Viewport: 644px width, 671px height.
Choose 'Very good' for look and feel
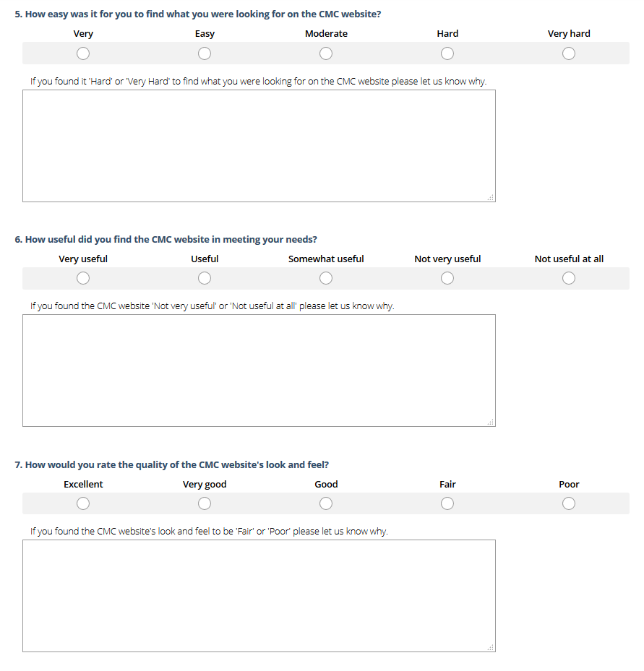(205, 503)
